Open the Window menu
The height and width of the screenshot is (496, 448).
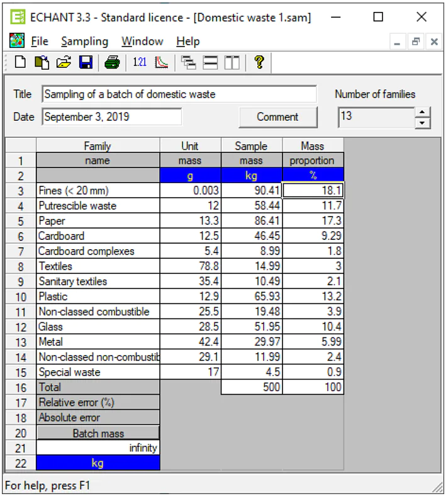(x=142, y=42)
